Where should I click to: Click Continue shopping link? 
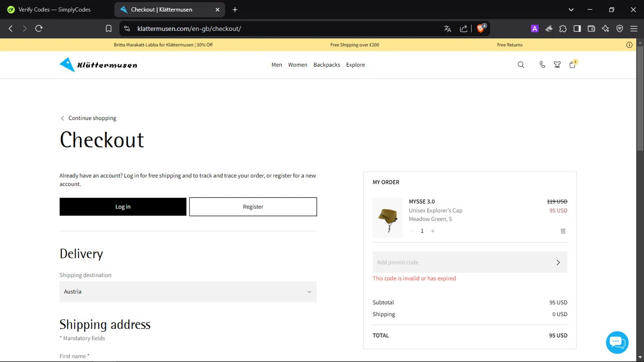tap(88, 118)
